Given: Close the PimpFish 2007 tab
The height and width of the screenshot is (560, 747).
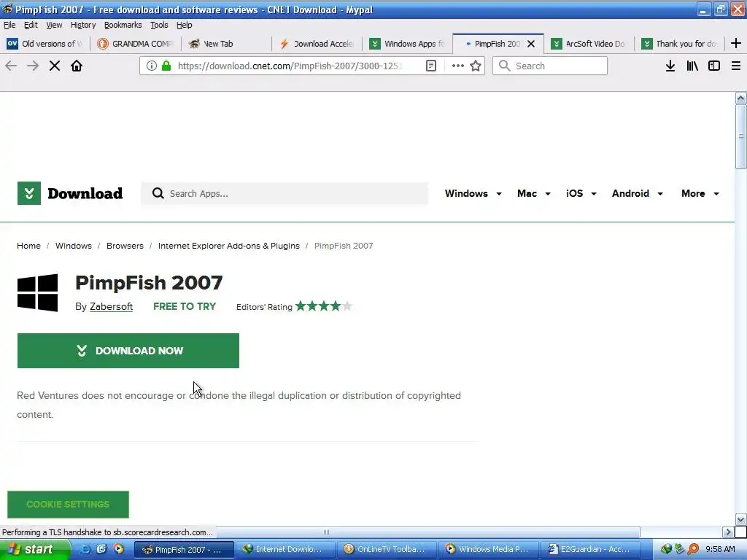Looking at the screenshot, I should coord(531,44).
